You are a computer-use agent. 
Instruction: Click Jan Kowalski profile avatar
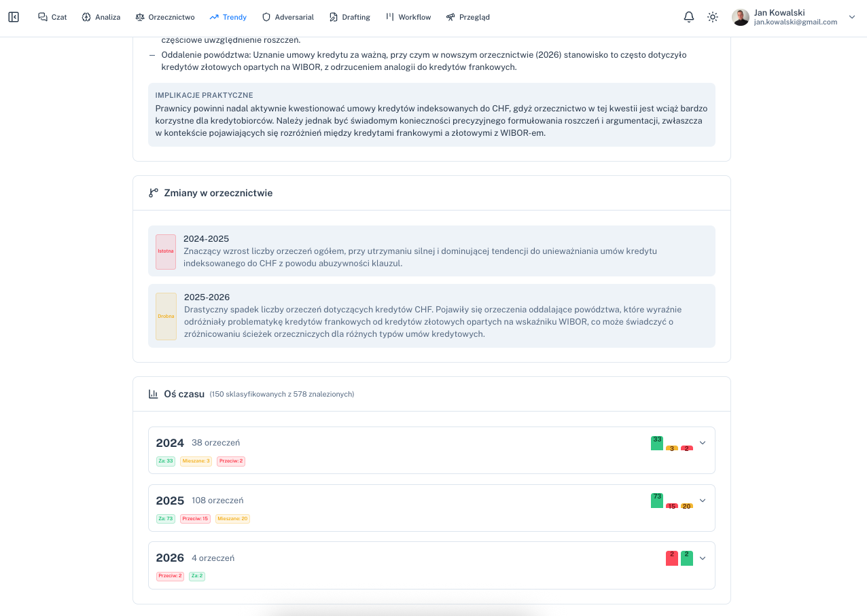click(740, 17)
